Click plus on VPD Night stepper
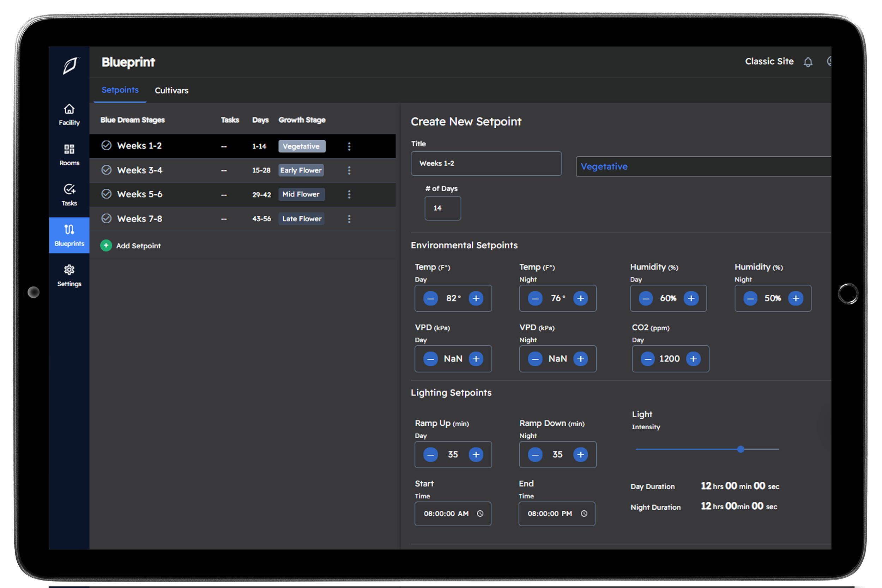Screen dimensions: 882x588 point(580,359)
